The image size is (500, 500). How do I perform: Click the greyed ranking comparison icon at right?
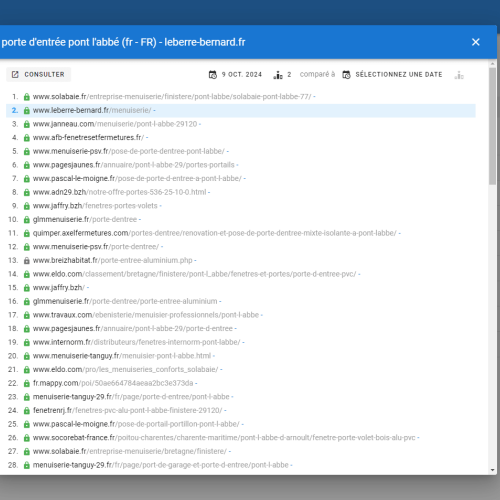tap(459, 75)
